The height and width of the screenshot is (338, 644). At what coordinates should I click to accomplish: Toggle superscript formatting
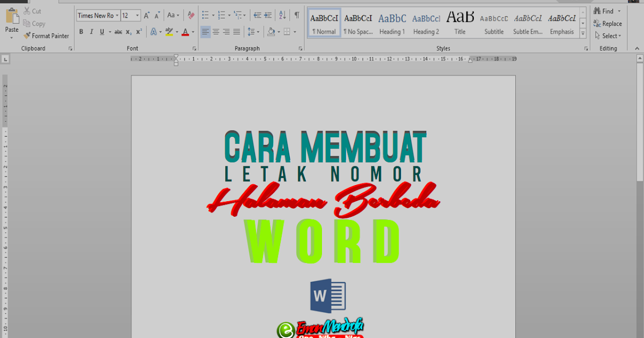click(139, 32)
